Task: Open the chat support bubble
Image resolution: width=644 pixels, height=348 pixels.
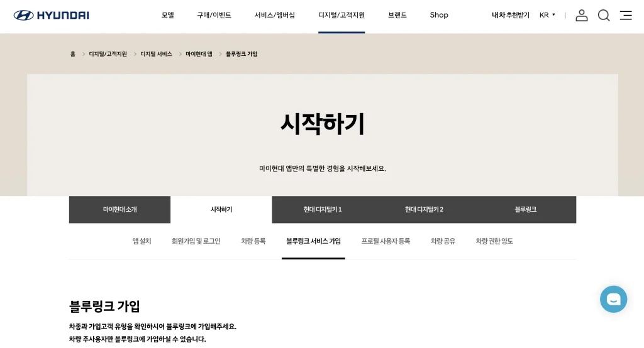Action: [613, 299]
